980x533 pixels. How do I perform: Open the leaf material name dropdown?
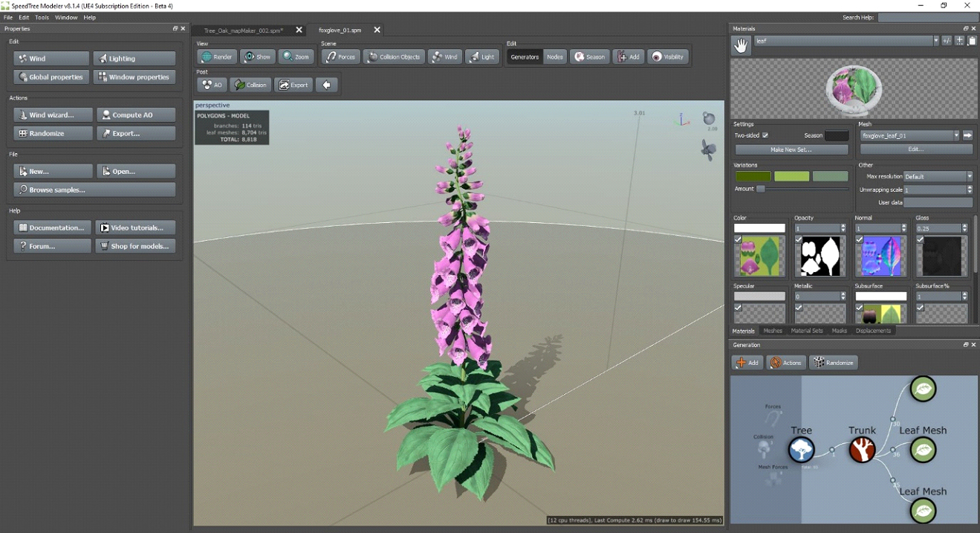pos(935,41)
